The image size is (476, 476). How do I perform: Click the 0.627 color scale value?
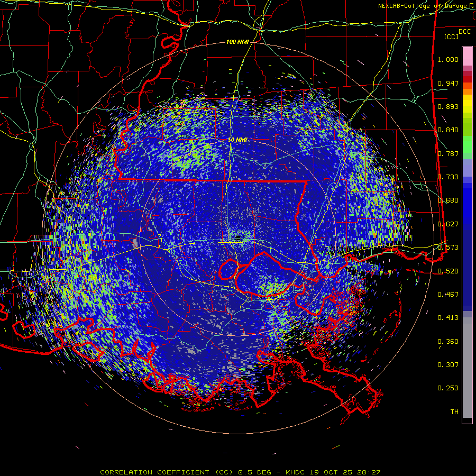[448, 224]
